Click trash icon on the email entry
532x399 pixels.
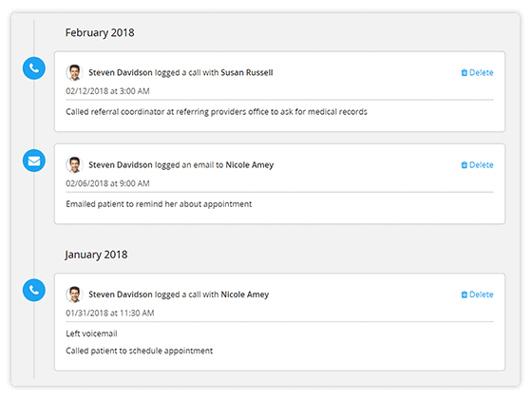click(x=465, y=165)
